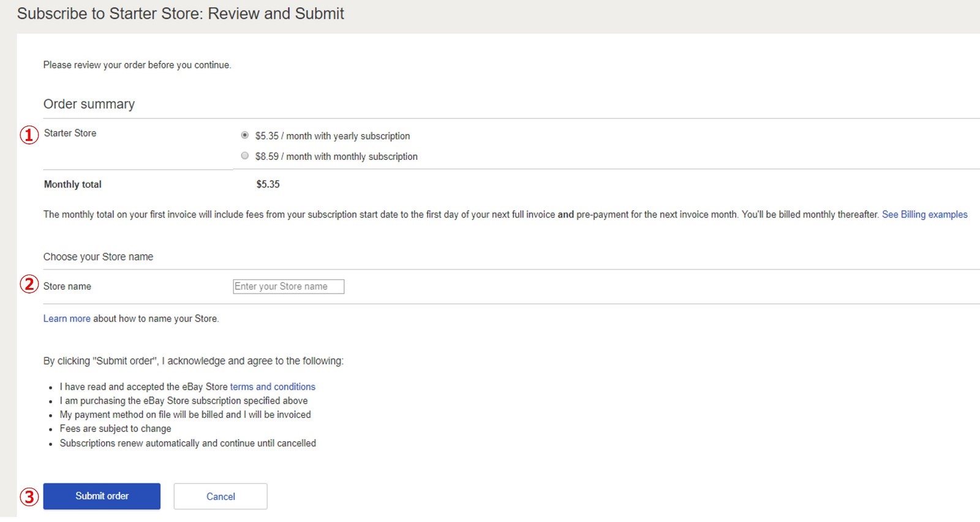Open eBay Store terms and conditions link
980x522 pixels.
click(x=273, y=387)
